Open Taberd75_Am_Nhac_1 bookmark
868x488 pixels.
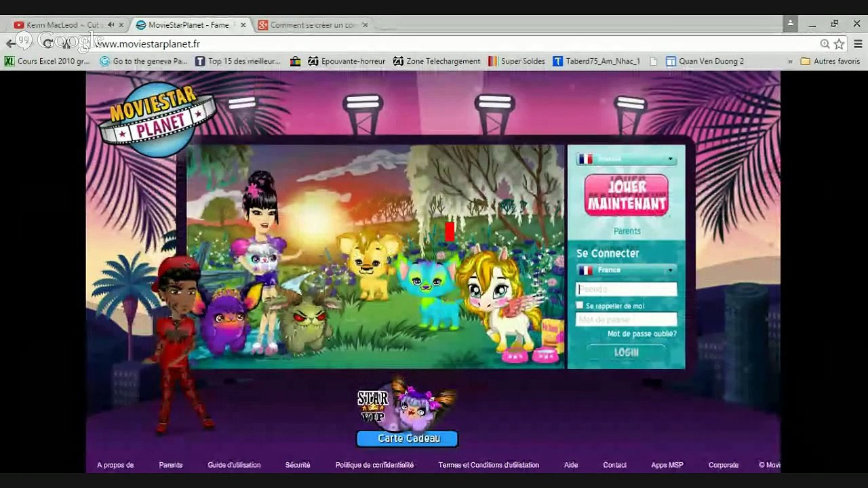pos(596,61)
